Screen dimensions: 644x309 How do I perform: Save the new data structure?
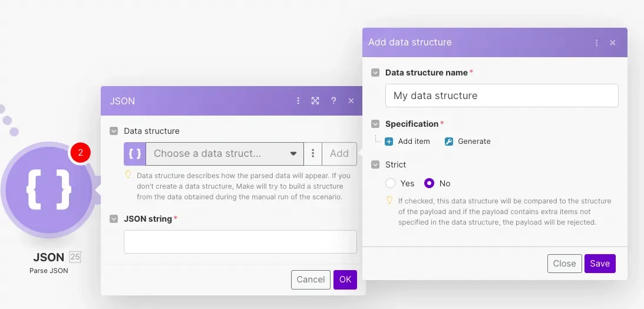pyautogui.click(x=599, y=264)
